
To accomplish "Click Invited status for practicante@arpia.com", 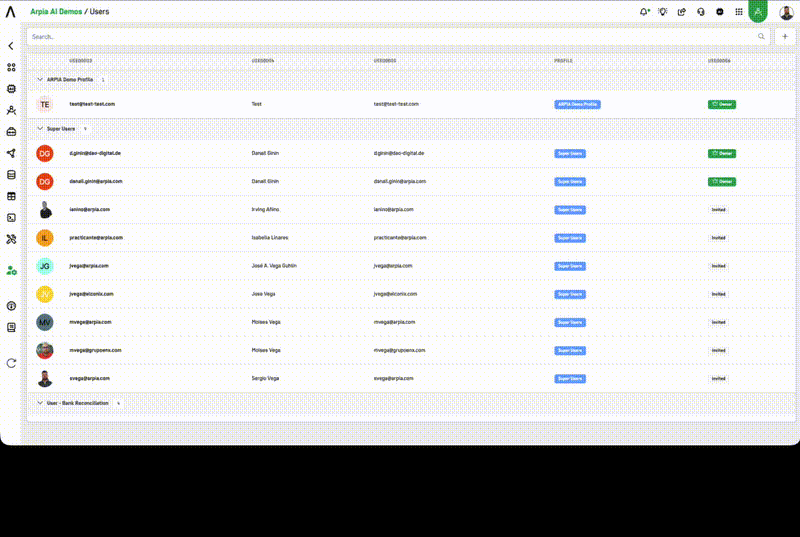I will [x=718, y=238].
